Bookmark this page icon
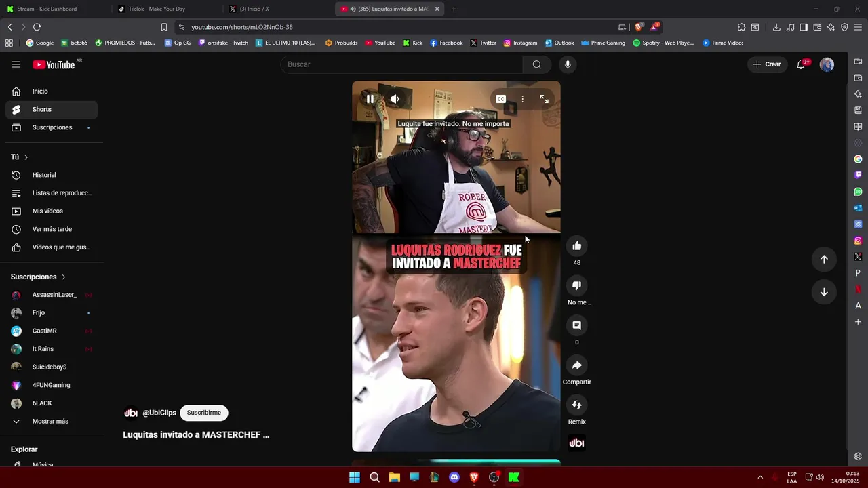The width and height of the screenshot is (868, 488). 163,27
